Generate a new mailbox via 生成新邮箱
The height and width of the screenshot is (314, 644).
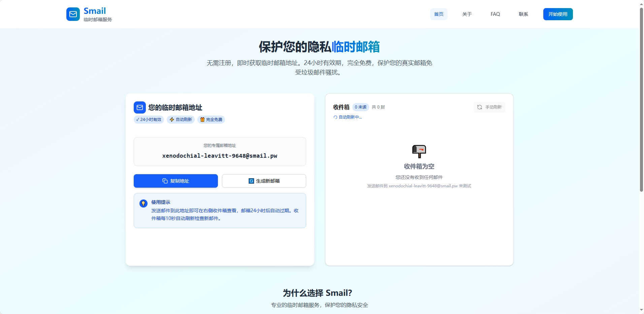click(264, 181)
